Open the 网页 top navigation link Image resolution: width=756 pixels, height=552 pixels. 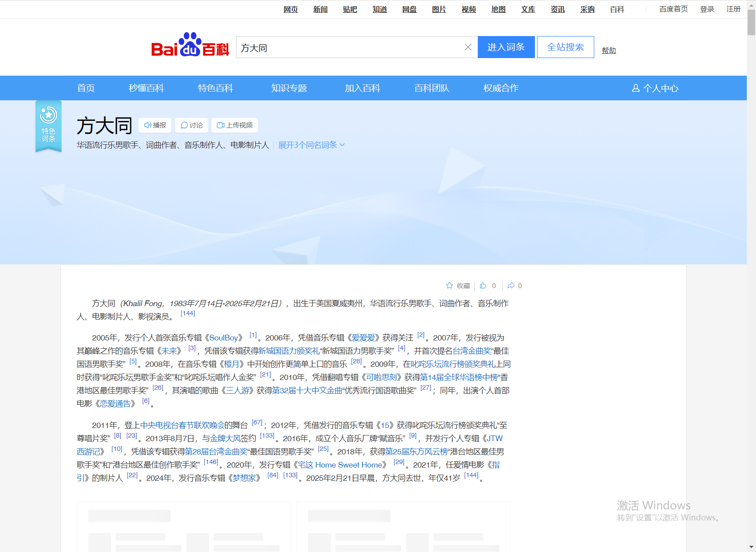point(291,9)
